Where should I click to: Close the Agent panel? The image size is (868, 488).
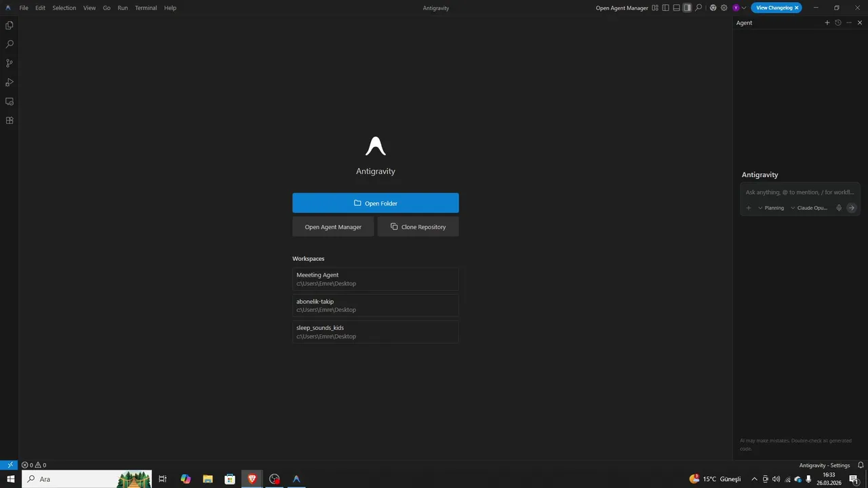pos(860,22)
